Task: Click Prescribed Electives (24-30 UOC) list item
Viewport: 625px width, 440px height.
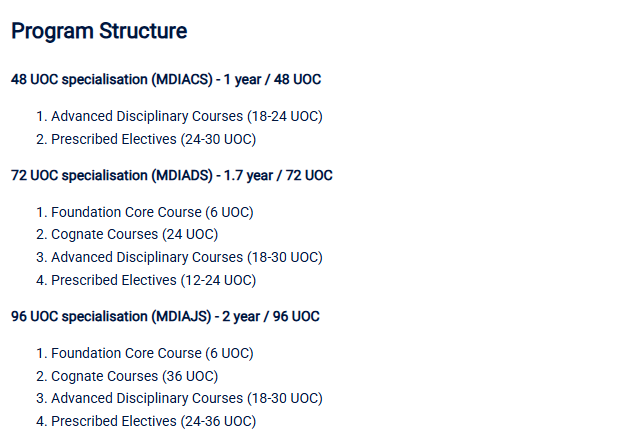Action: pos(153,139)
